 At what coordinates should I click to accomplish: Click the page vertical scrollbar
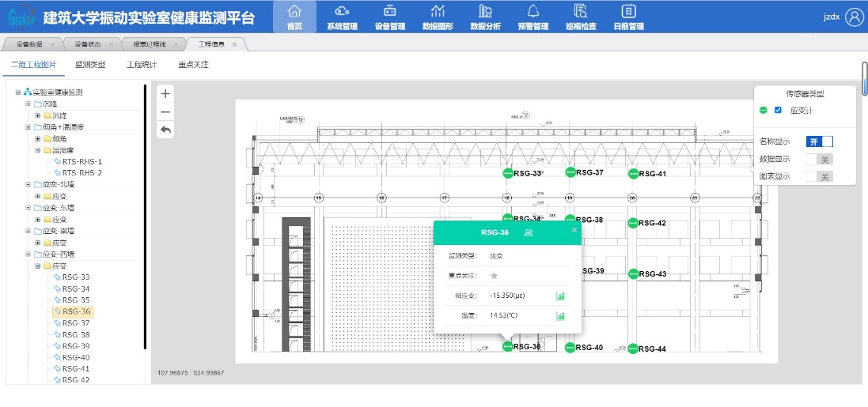point(864,79)
